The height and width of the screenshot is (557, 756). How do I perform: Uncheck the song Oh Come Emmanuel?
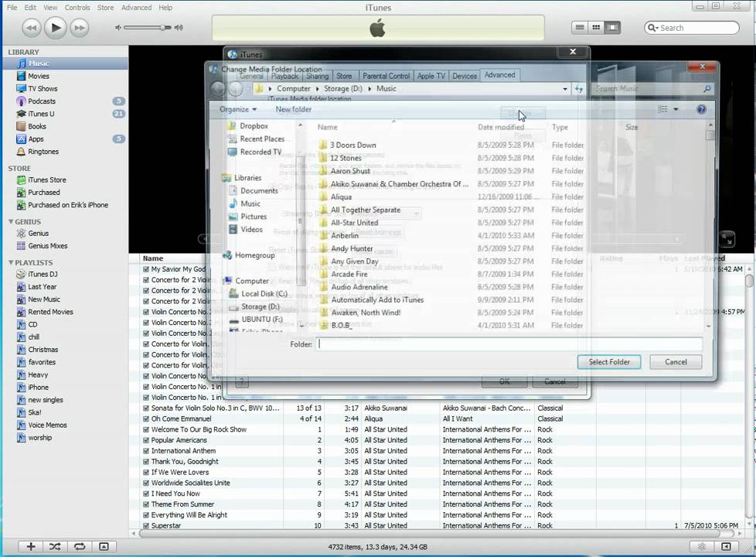[145, 419]
